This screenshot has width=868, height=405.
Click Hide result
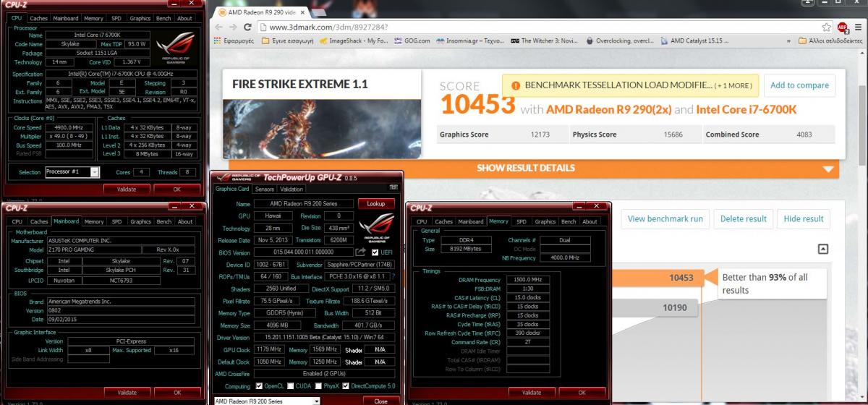pyautogui.click(x=803, y=219)
